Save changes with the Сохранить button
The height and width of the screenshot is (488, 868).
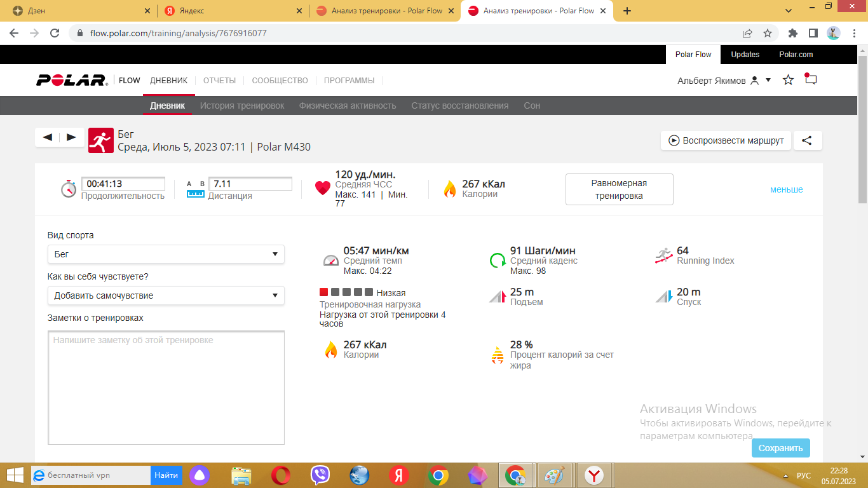781,448
